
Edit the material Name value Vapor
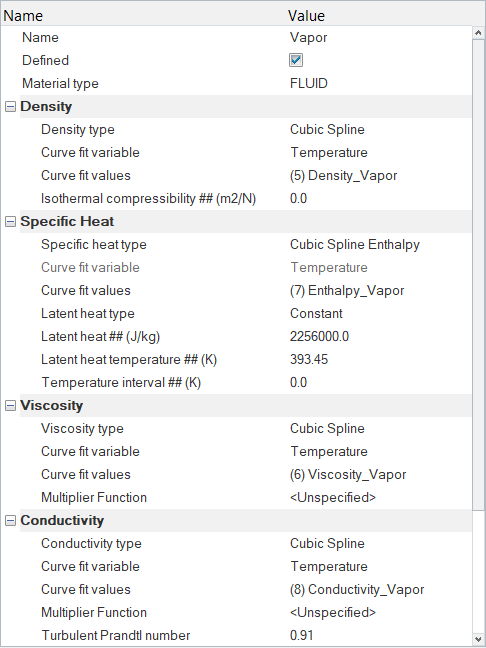tap(308, 38)
